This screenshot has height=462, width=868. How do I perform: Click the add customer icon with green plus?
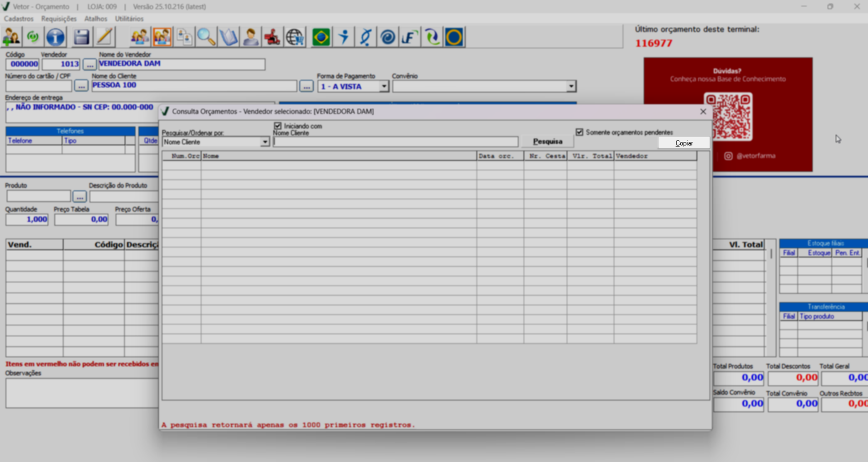pos(11,37)
